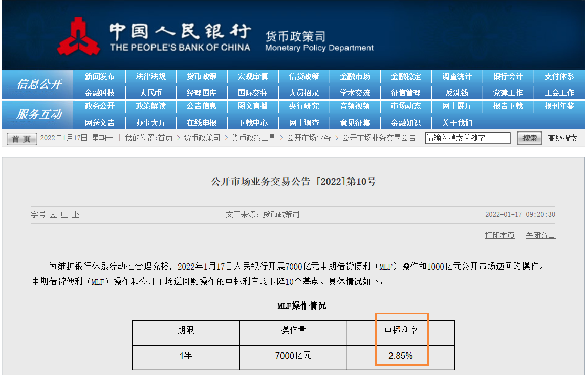This screenshot has height=375, width=588.
Task: Select 政务公开 in service menu
Action: (99, 106)
